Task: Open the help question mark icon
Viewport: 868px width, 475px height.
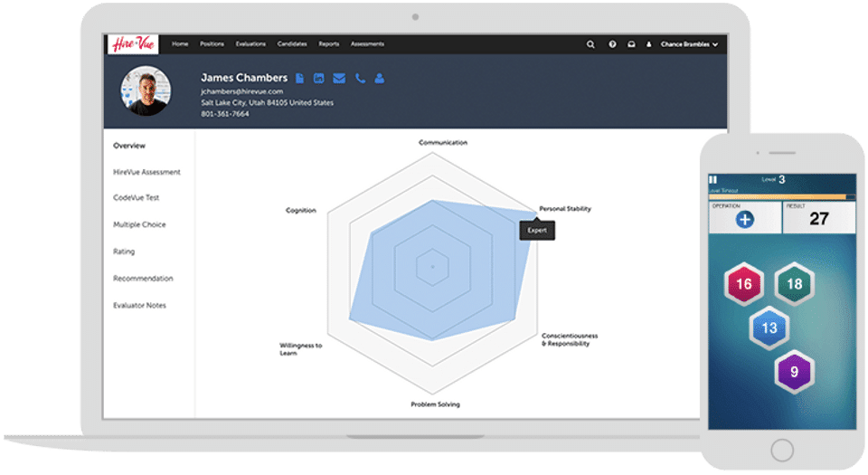Action: click(612, 44)
